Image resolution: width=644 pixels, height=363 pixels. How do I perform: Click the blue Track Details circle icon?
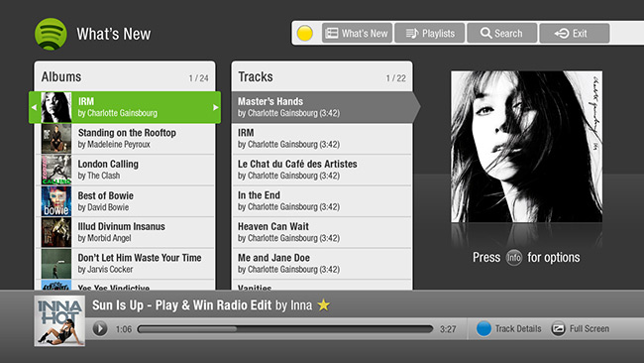coord(483,329)
